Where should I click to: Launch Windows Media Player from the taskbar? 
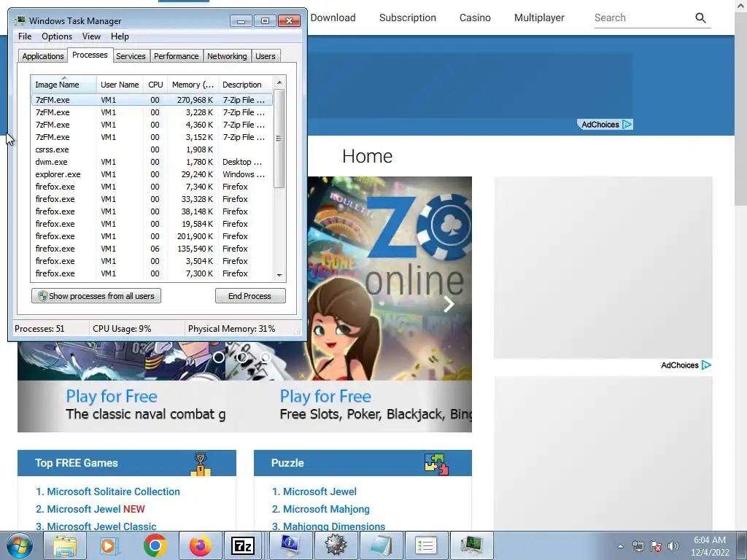pos(109,545)
